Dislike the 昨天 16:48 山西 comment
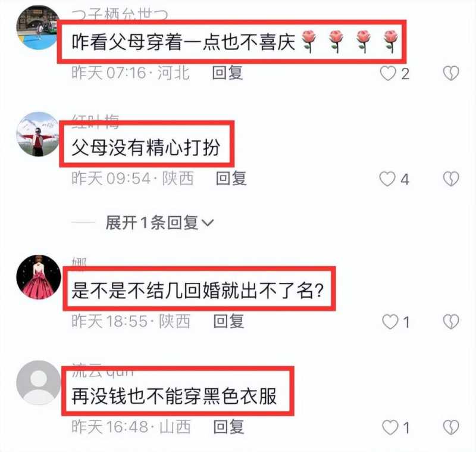476x452 pixels. pos(451,428)
